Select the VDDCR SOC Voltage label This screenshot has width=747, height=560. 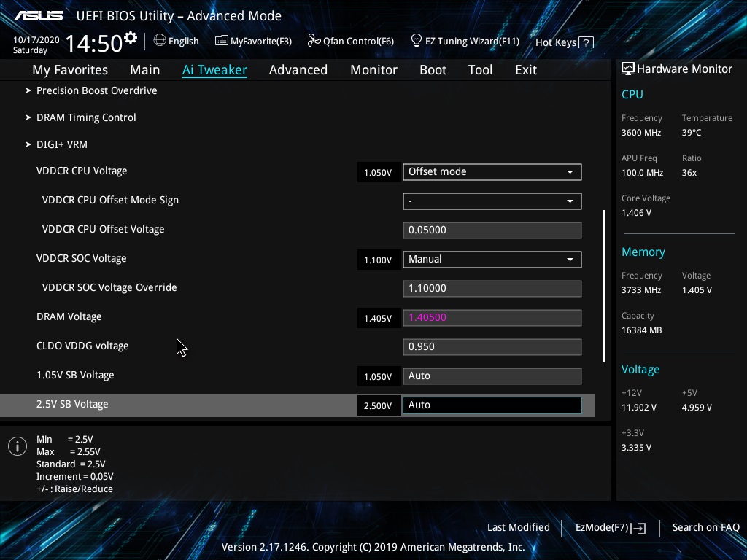point(82,259)
